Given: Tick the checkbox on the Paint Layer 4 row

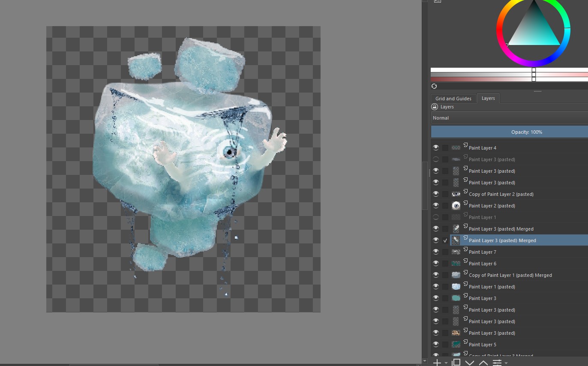Looking at the screenshot, I should pyautogui.click(x=445, y=148).
